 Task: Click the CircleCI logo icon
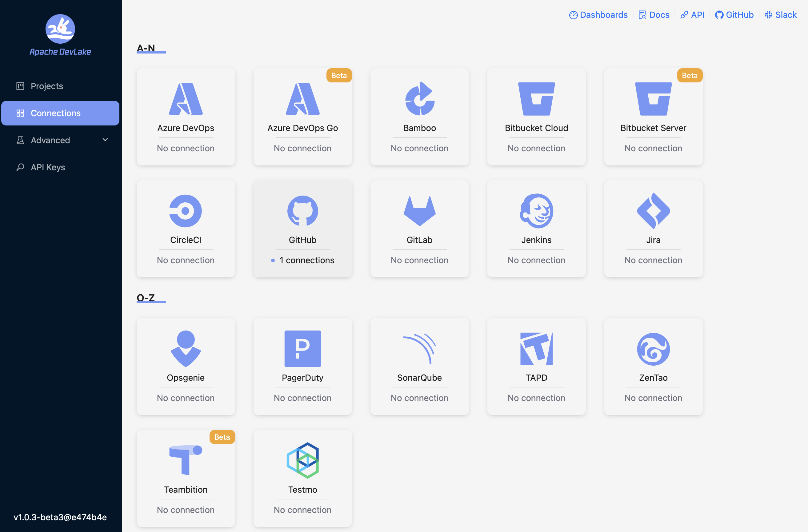click(186, 211)
